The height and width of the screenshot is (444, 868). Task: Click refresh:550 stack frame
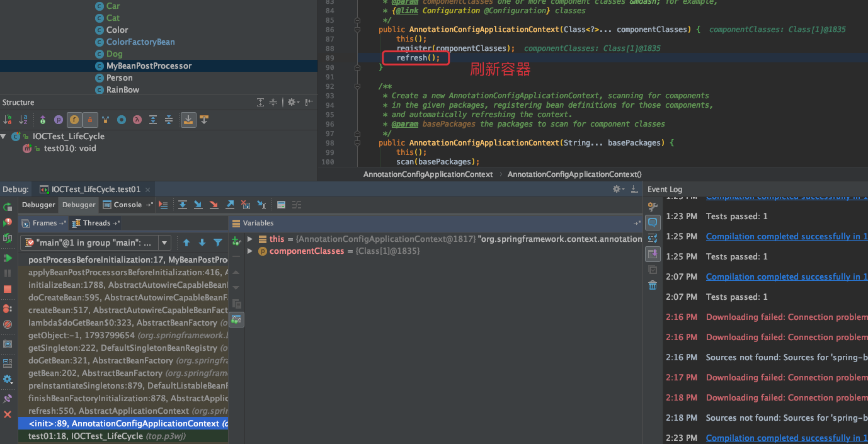(123, 411)
